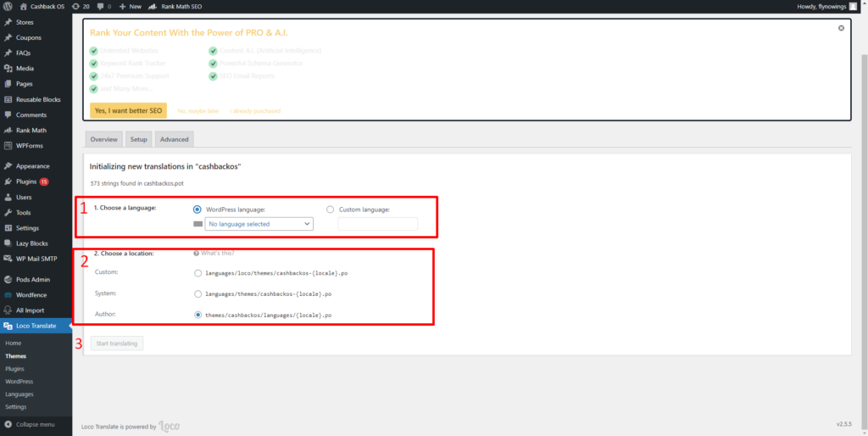Click the What's this? help link
Screen dimensions: 868x436
point(214,253)
